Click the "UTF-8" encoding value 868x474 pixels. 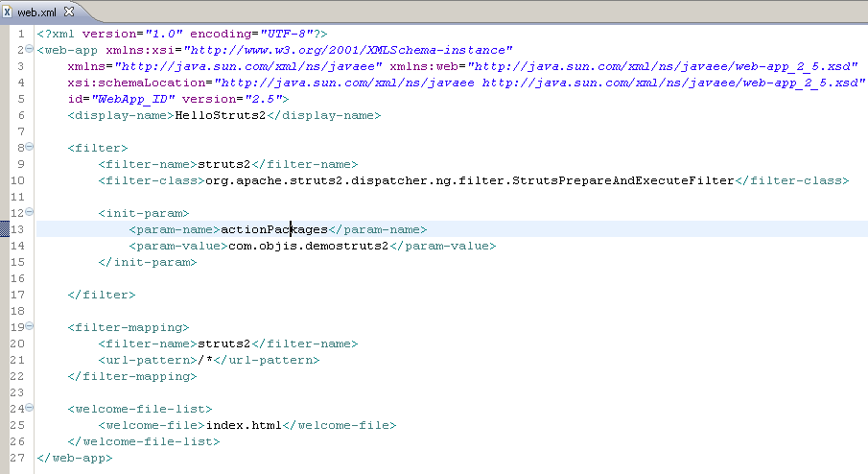point(283,34)
